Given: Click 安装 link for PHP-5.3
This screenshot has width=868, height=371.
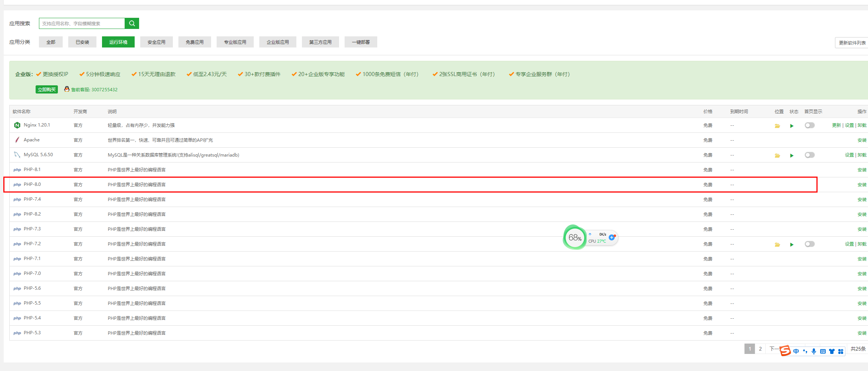Looking at the screenshot, I should [x=862, y=333].
